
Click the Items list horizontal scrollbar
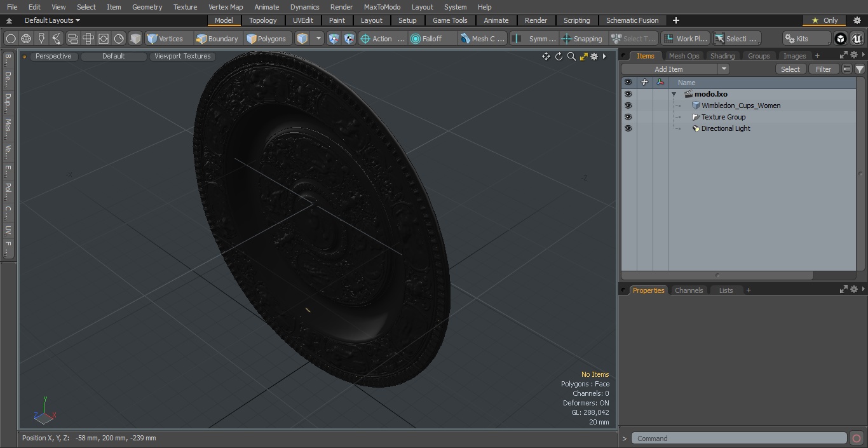click(717, 275)
